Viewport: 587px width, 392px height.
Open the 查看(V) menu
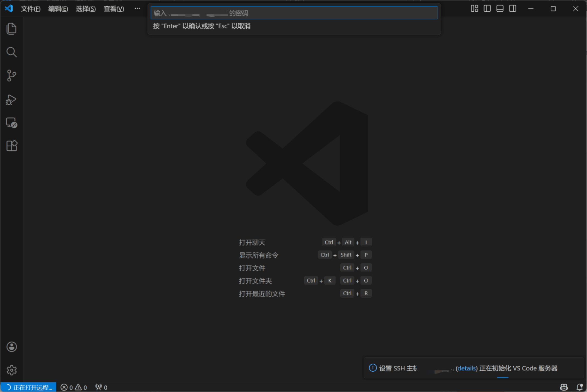point(114,9)
